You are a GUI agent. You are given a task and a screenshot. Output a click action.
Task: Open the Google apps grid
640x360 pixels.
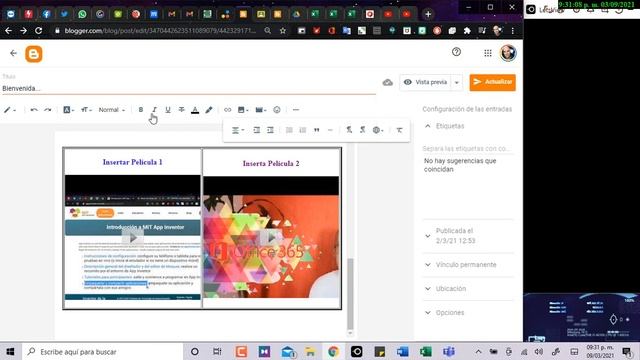click(488, 53)
